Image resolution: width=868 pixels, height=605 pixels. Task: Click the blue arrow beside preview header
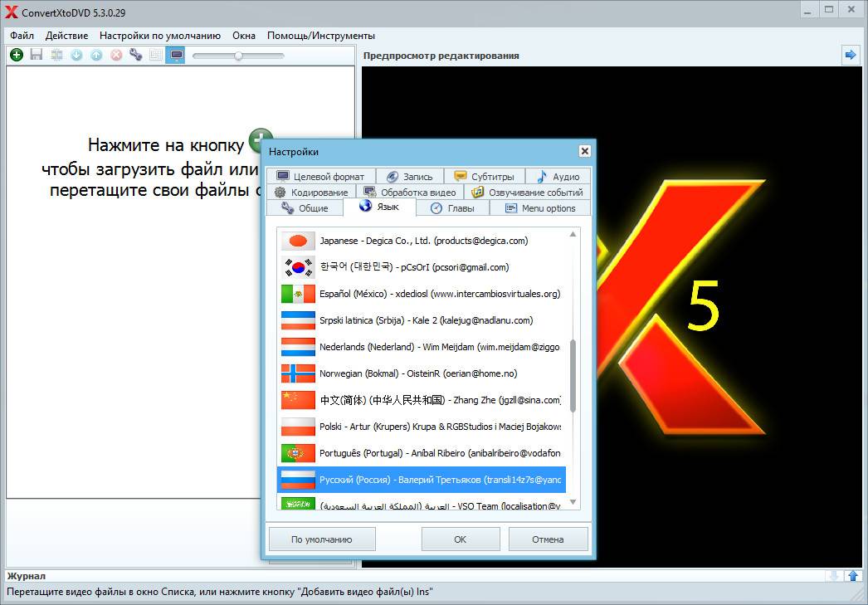[851, 55]
